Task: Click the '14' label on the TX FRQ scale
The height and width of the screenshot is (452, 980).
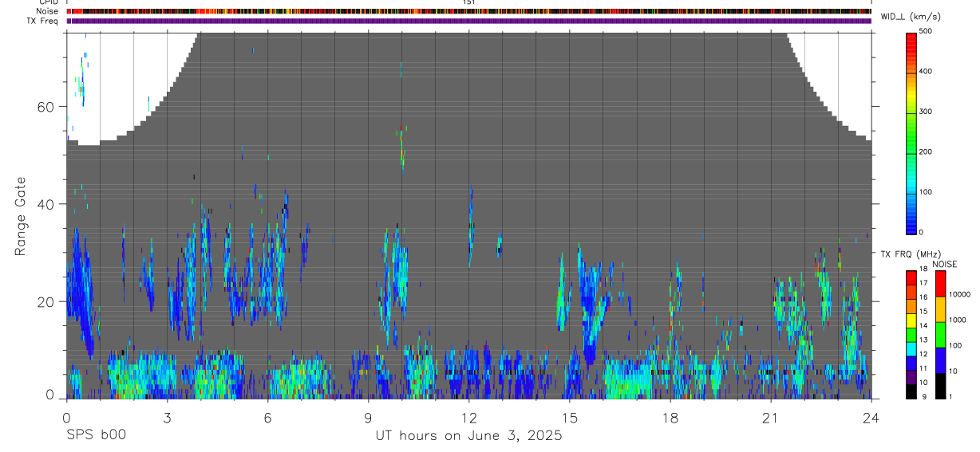Action: pos(924,325)
